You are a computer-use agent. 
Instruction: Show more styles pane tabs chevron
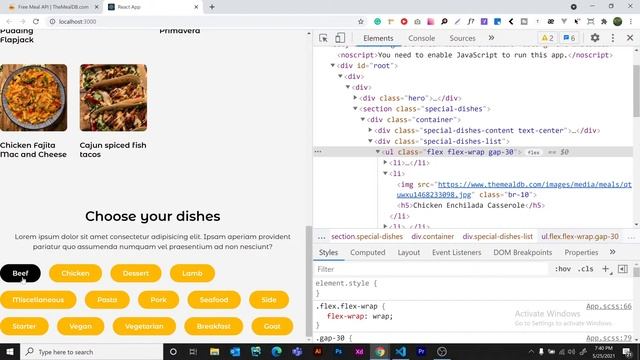tap(612, 252)
